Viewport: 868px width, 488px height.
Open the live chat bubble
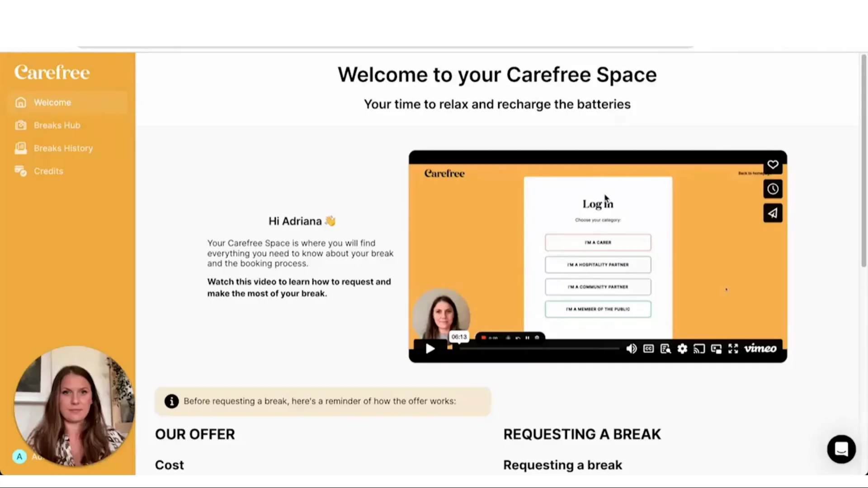[x=841, y=449]
